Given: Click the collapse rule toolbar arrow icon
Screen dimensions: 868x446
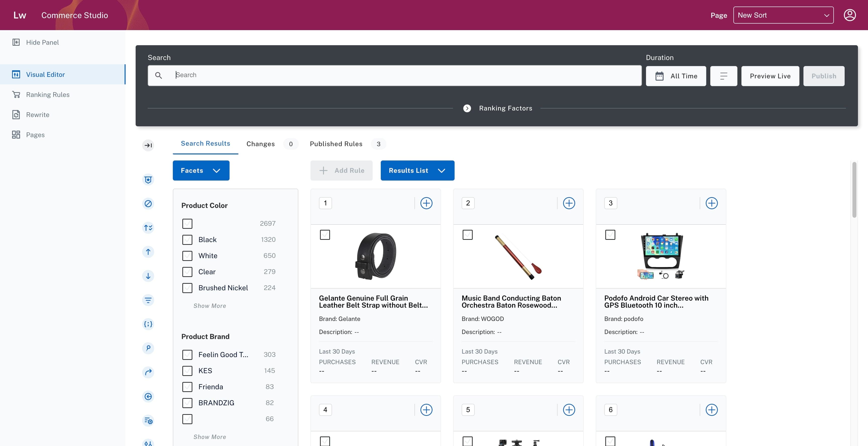Looking at the screenshot, I should coord(148,145).
